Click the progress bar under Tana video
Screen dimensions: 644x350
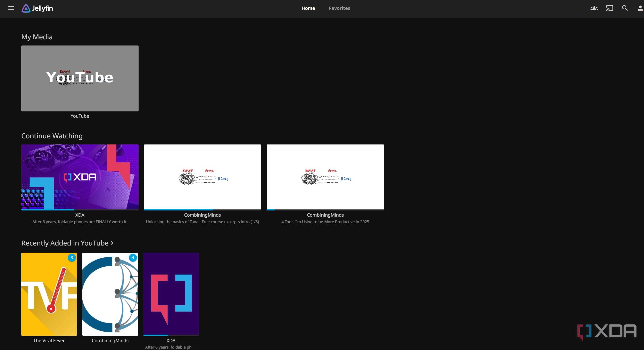202,210
